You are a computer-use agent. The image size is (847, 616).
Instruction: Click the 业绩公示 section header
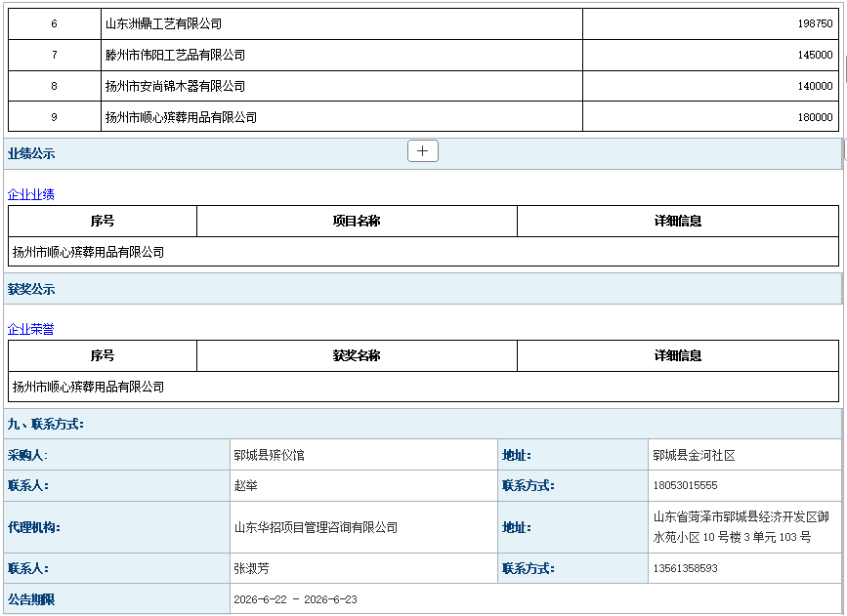[422, 154]
